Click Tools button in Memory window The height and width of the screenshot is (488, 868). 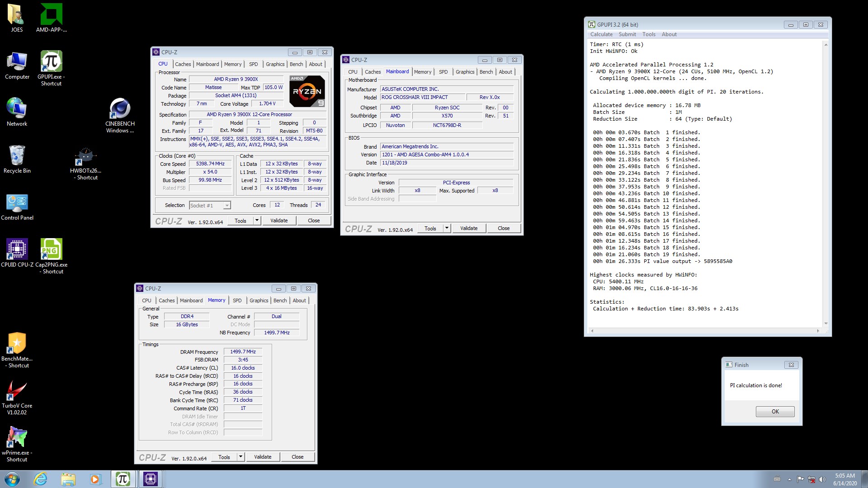(x=224, y=457)
